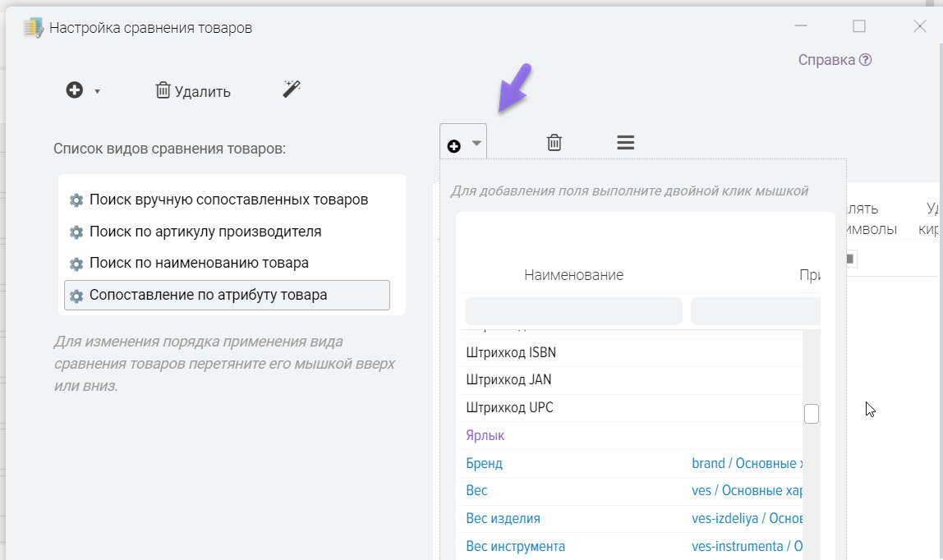Image resolution: width=943 pixels, height=560 pixels.
Task: Click the add comparison type plus icon
Action: point(75,90)
